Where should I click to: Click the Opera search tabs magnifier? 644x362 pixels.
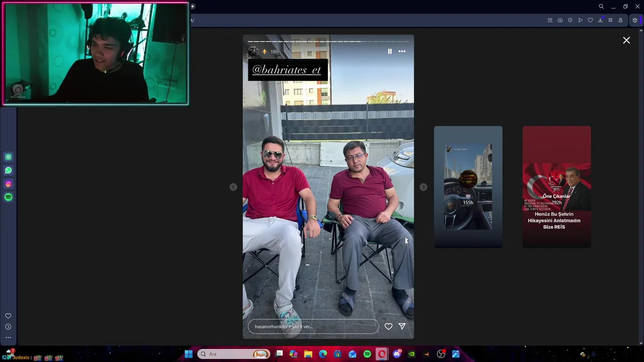click(601, 7)
